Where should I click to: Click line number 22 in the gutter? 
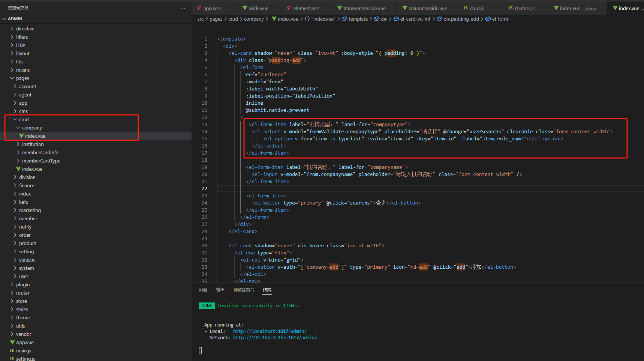[x=204, y=188]
